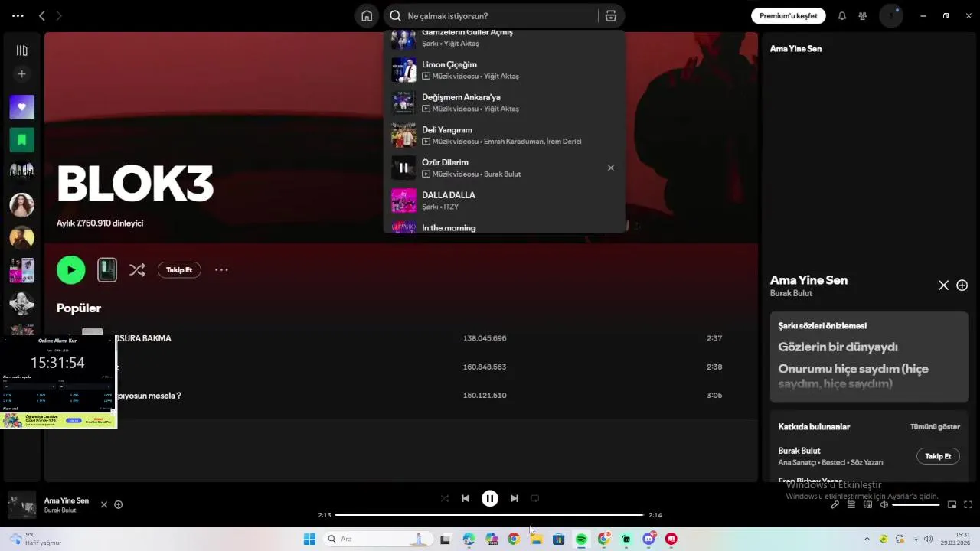Open Microsoft Store from the taskbar

(559, 539)
